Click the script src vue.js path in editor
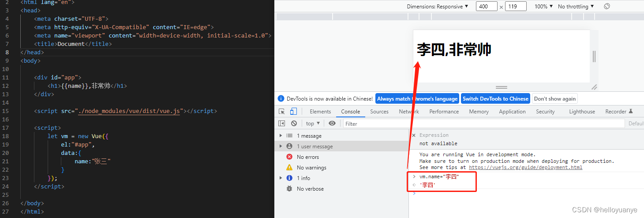This screenshot has height=218, width=644. (129, 111)
